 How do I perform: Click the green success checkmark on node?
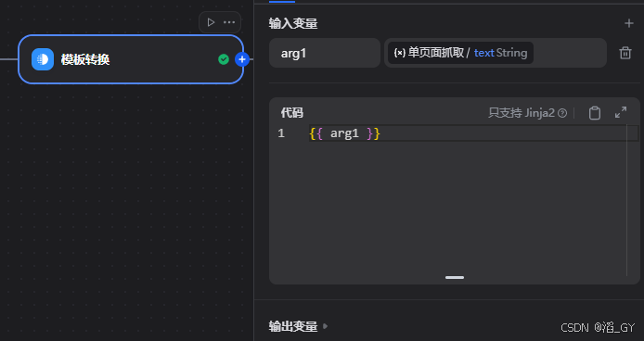(x=224, y=59)
